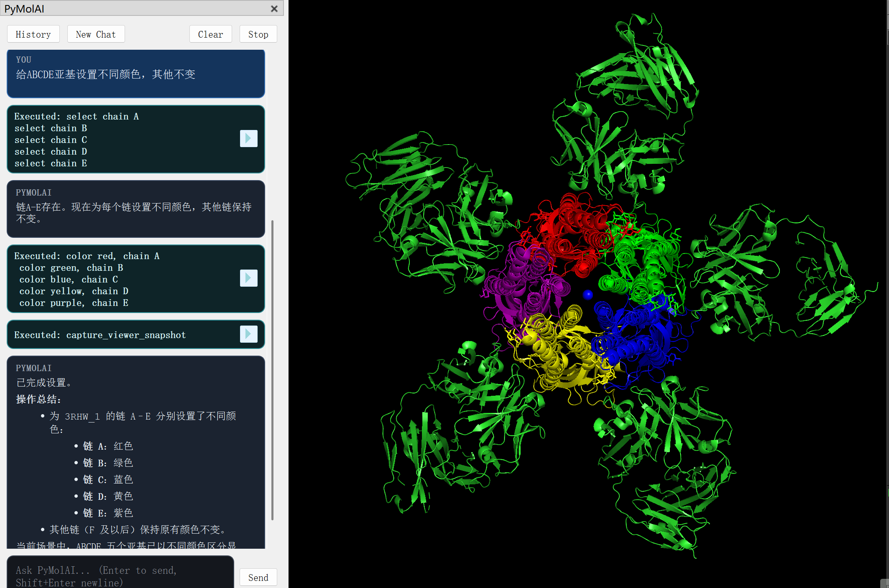Rerun the 'color red, chain A' block
This screenshot has width=889, height=588.
(x=248, y=278)
